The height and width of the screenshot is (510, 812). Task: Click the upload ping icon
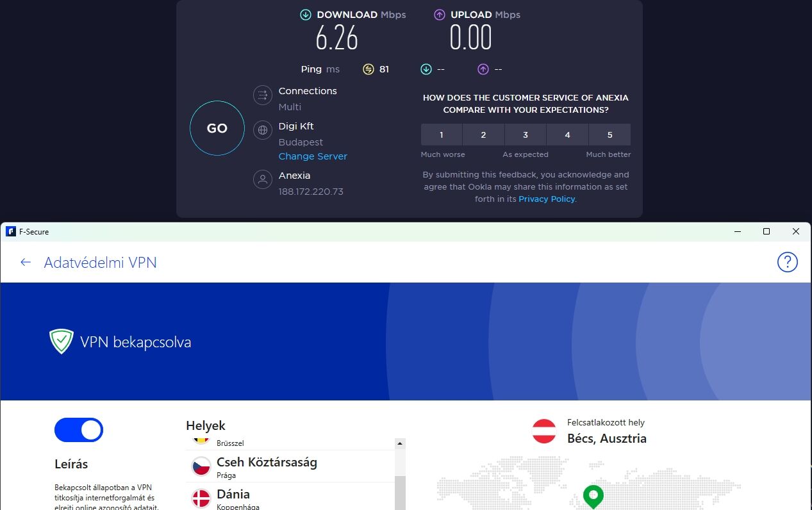click(x=483, y=69)
